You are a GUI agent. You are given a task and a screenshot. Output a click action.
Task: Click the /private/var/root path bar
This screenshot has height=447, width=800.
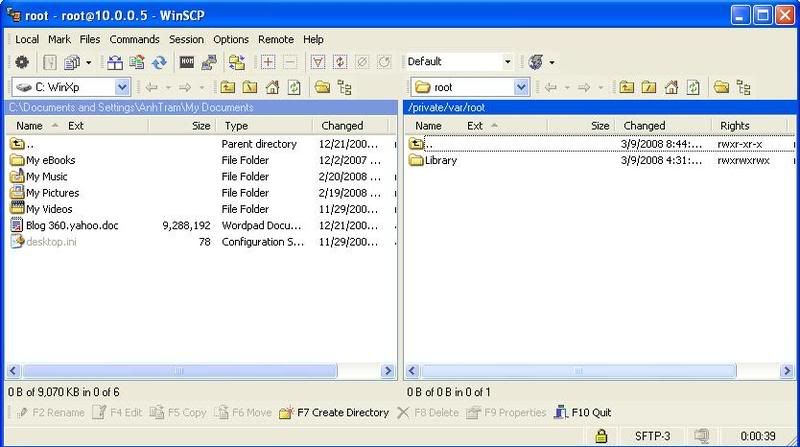pyautogui.click(x=600, y=107)
